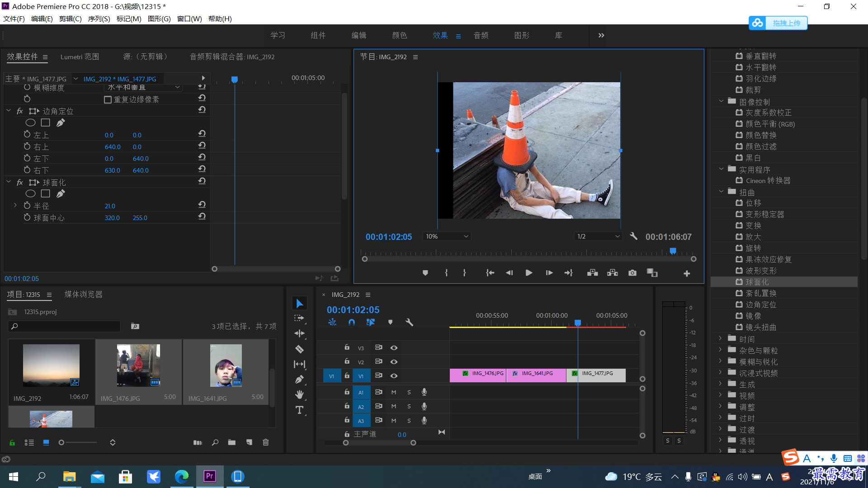The width and height of the screenshot is (868, 488).
Task: Toggle animation stopwatch for 半径
Action: point(27,206)
